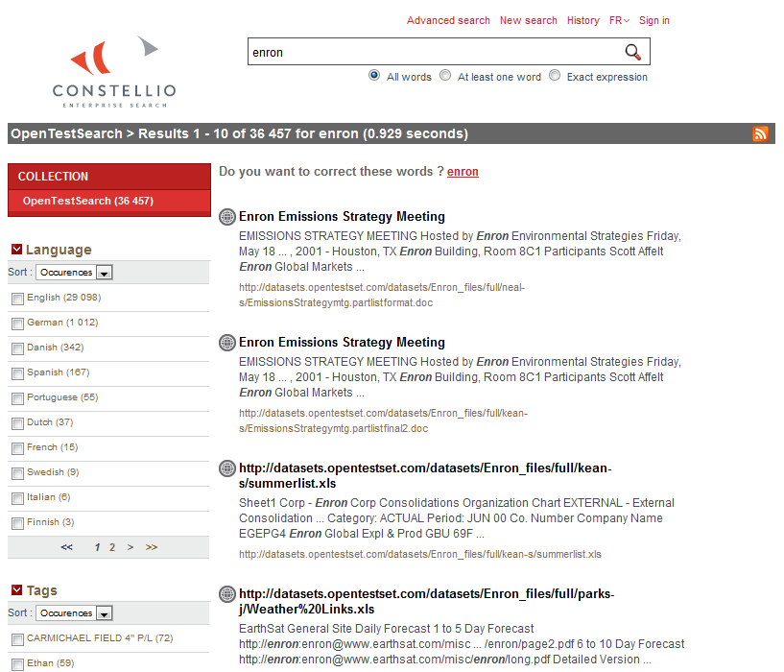
Task: Open the FR language switcher dropdown
Action: tap(619, 20)
